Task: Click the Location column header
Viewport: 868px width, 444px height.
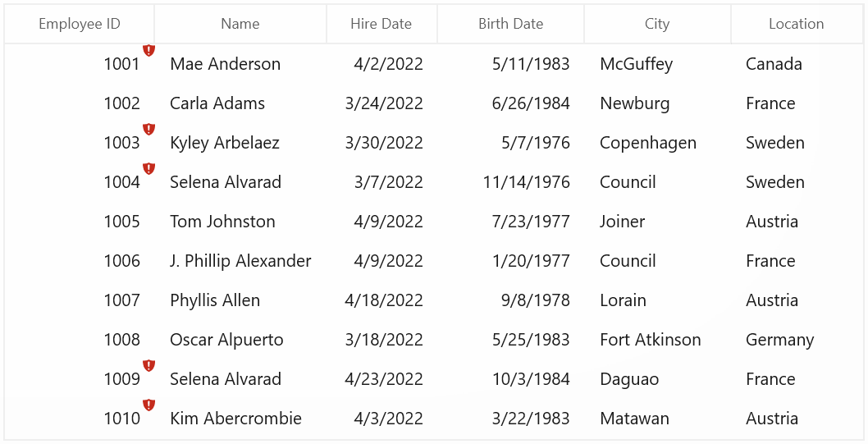Action: point(797,24)
